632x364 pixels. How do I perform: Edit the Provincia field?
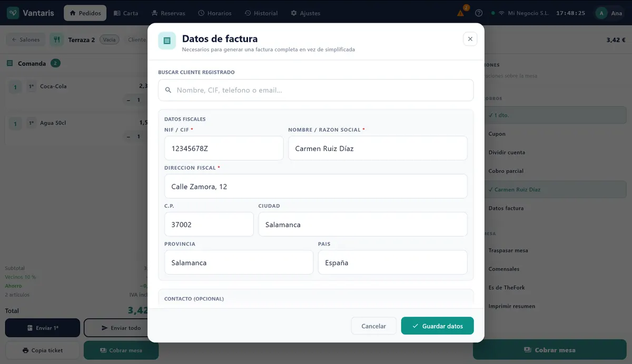coord(239,262)
